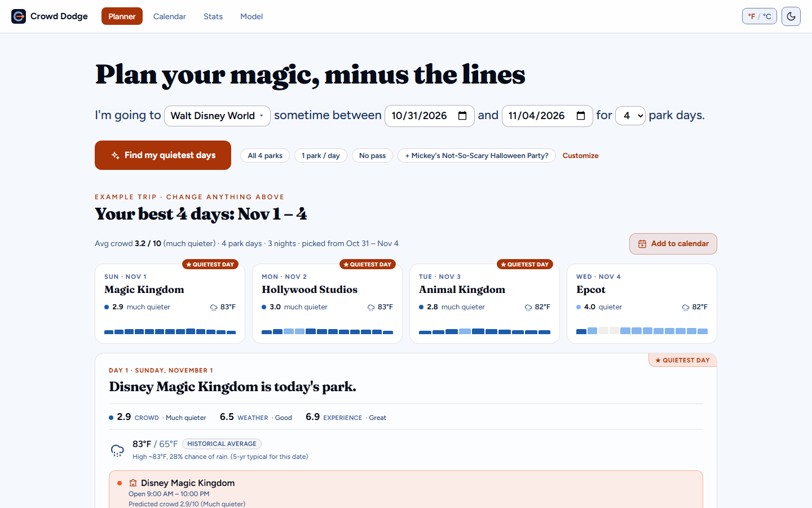This screenshot has width=812, height=508.
Task: Click end date field 11/04/2026
Action: click(x=547, y=116)
